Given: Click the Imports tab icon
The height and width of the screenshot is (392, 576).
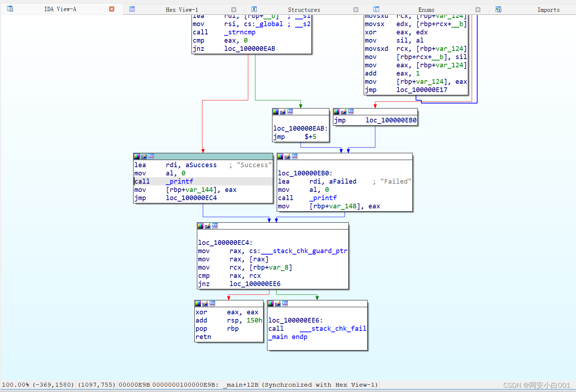Looking at the screenshot, I should (498, 9).
